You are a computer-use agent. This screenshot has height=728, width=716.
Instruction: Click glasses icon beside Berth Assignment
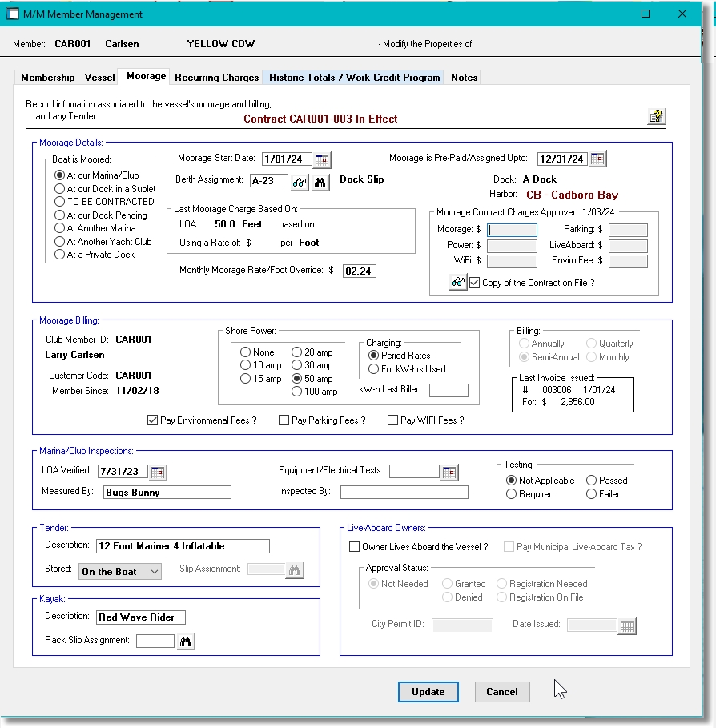[x=300, y=182]
